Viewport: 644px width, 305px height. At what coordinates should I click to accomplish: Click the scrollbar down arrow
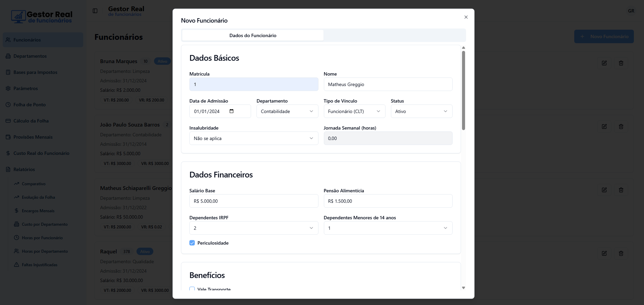pos(463,288)
